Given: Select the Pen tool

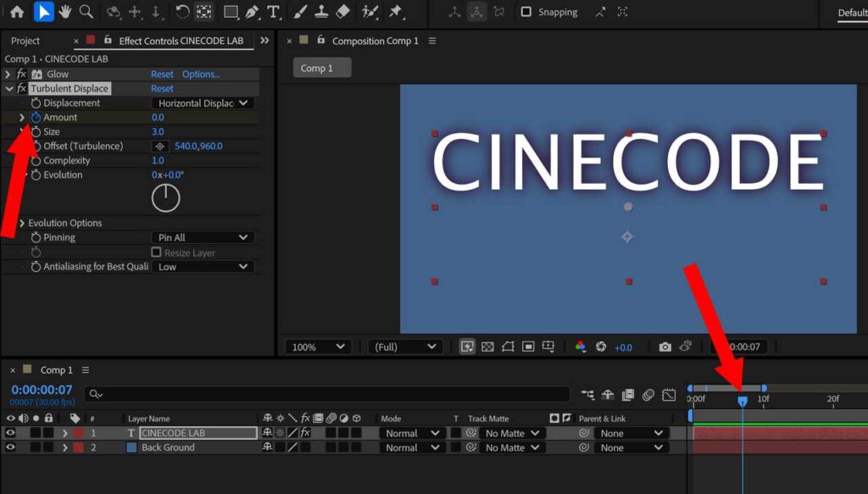Looking at the screenshot, I should click(253, 12).
